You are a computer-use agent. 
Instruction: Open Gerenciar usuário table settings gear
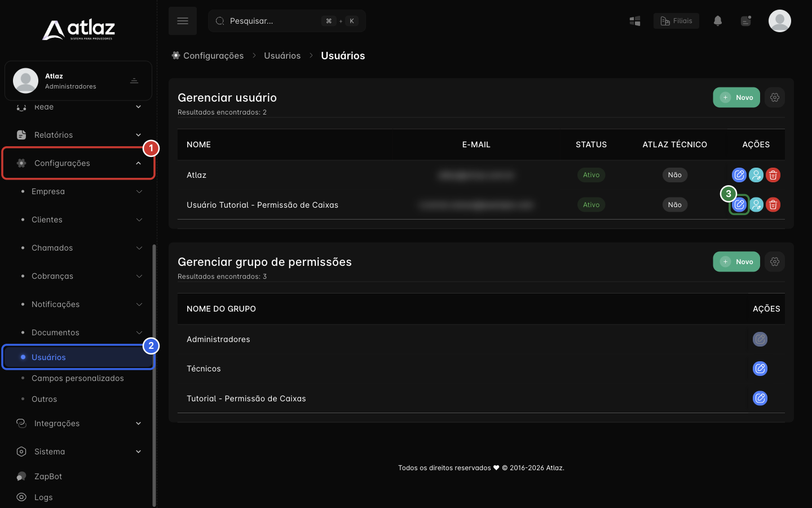[775, 98]
